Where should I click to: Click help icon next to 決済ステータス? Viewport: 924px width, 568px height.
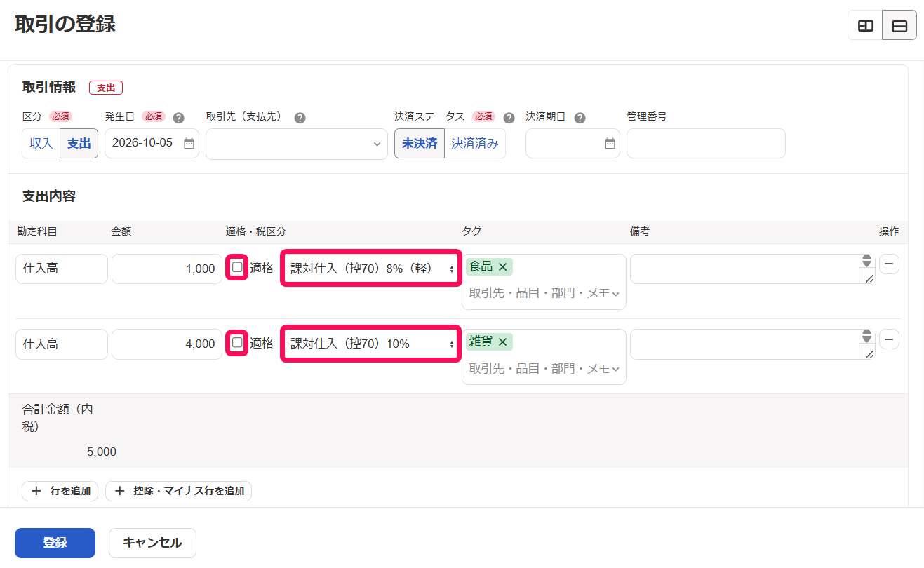509,118
